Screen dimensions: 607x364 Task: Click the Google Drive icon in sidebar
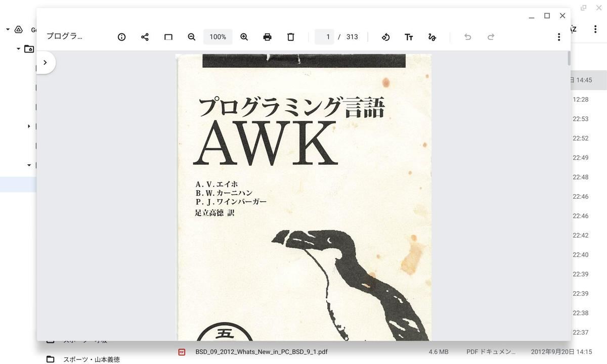19,29
